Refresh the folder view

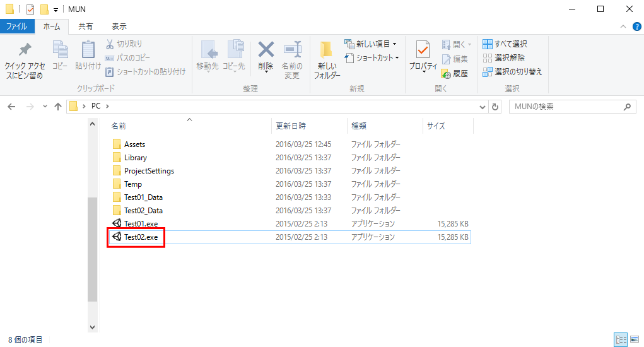tap(495, 107)
